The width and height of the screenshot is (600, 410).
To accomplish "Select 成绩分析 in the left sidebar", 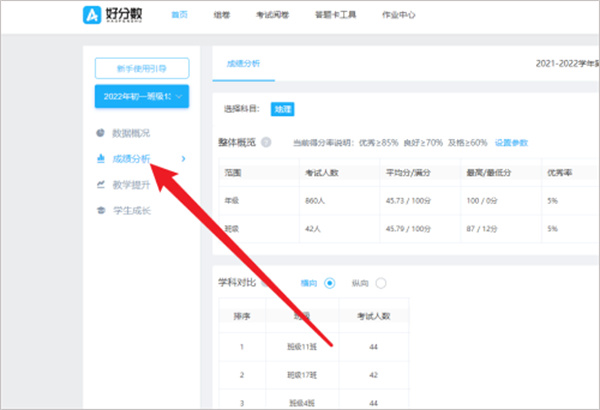I will pyautogui.click(x=131, y=158).
